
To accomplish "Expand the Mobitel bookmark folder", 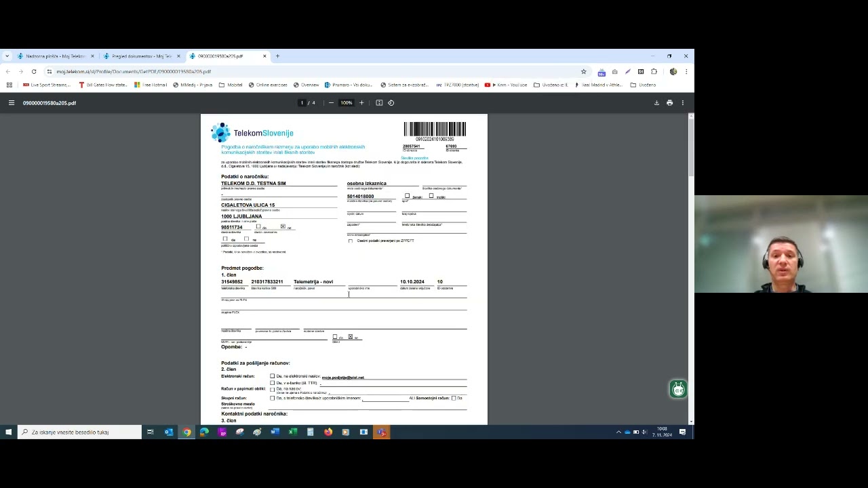I will (x=231, y=85).
